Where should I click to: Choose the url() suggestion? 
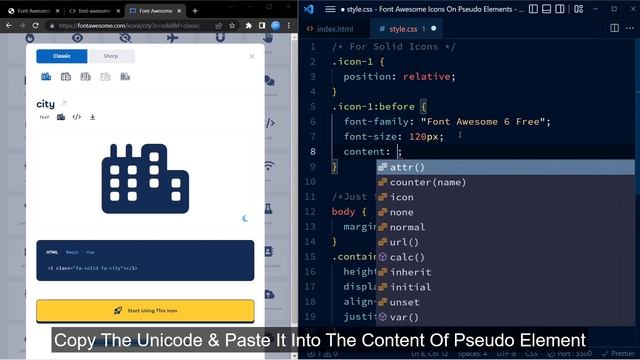pos(505,242)
